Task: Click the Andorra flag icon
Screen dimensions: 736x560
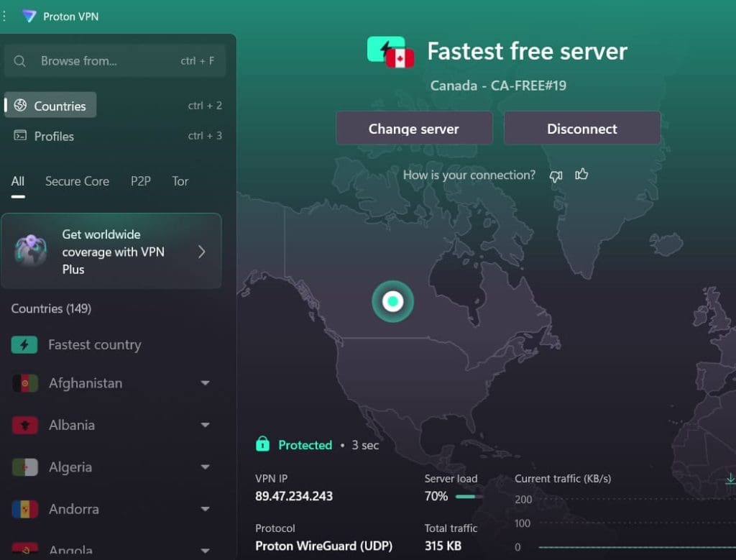Action: pos(25,509)
